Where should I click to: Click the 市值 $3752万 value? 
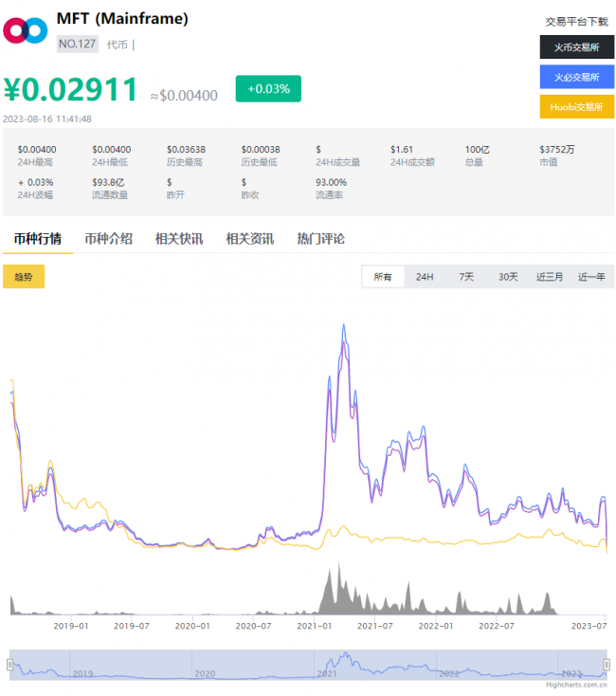click(557, 150)
